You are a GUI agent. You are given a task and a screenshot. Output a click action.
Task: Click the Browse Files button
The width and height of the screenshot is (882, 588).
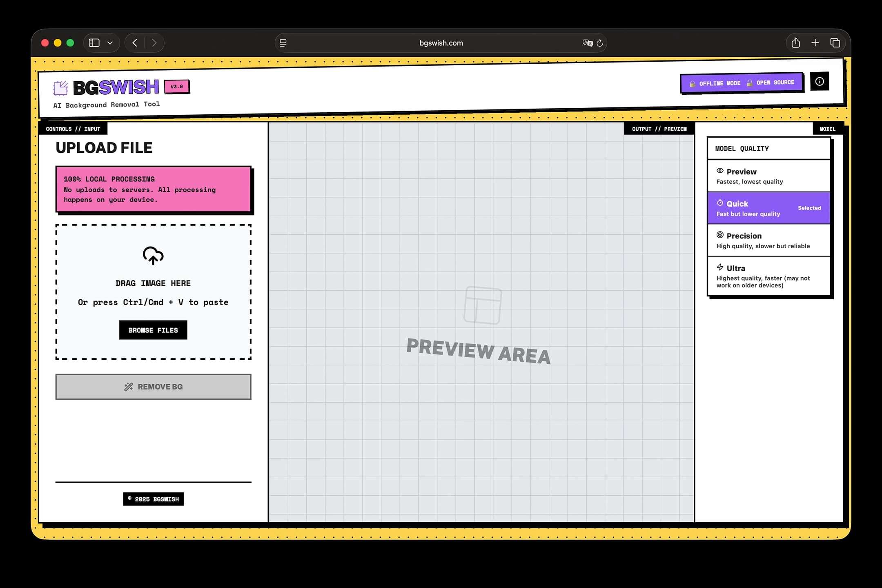coord(153,330)
